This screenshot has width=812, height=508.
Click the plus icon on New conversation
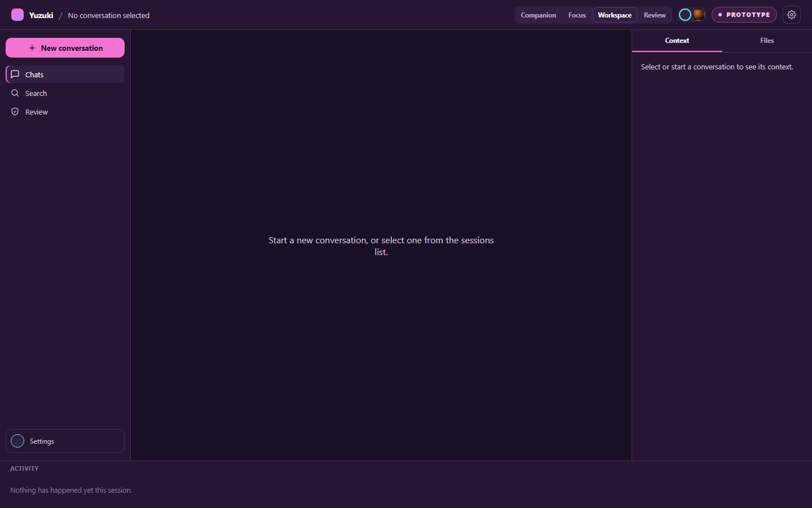pyautogui.click(x=32, y=48)
